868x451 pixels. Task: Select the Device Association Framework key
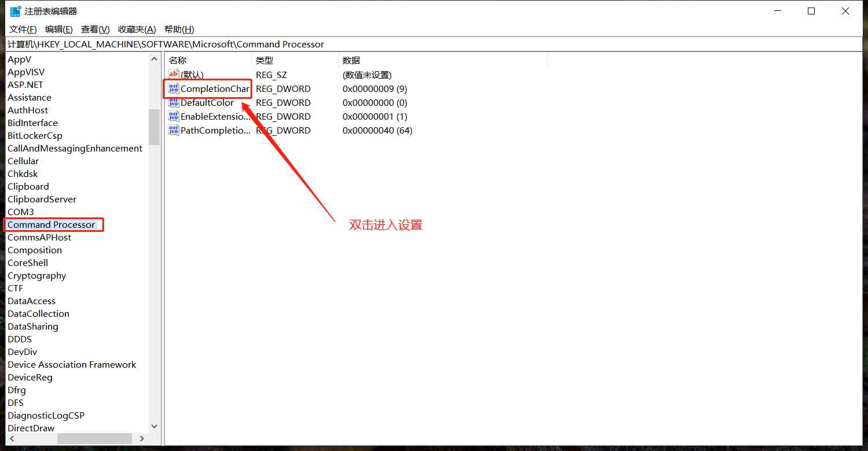click(72, 364)
